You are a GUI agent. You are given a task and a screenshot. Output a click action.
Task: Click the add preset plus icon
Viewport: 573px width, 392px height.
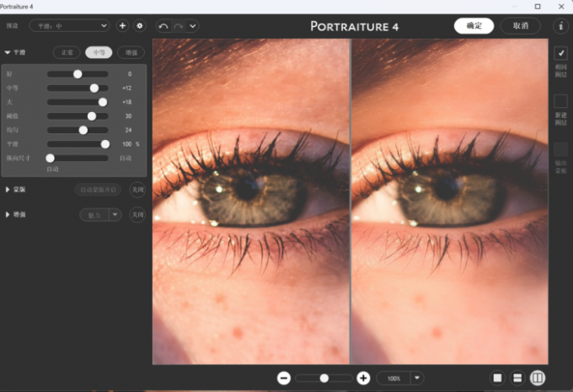click(123, 26)
